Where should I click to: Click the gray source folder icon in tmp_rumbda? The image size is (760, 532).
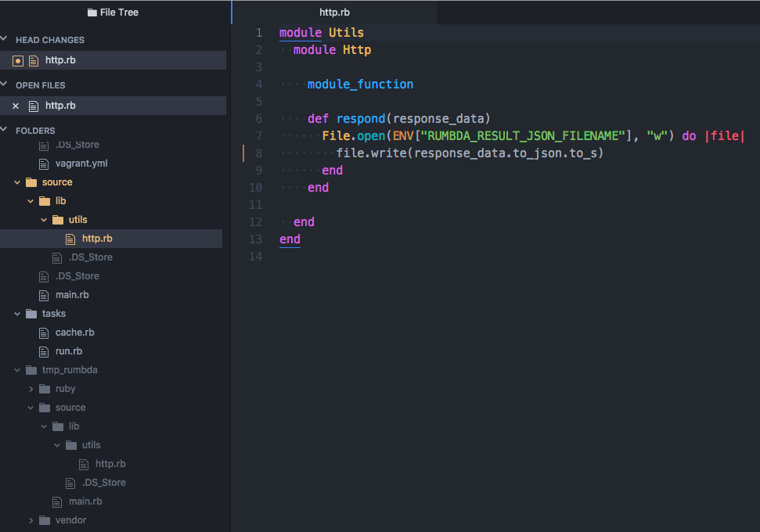tap(45, 408)
